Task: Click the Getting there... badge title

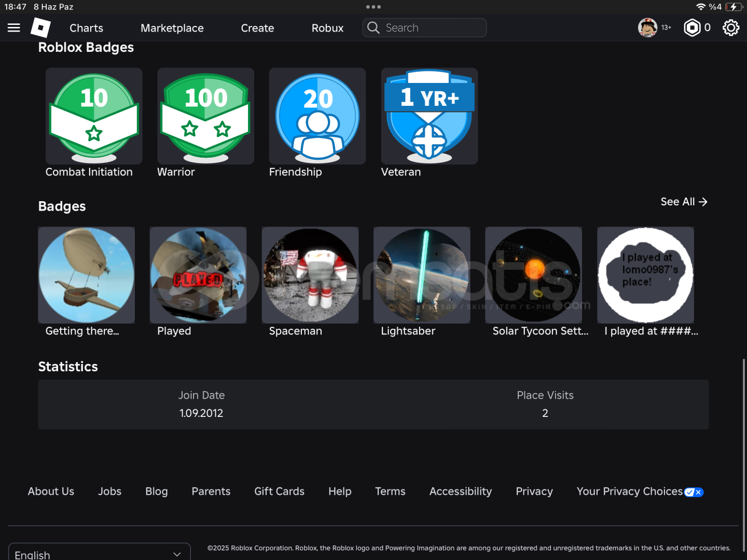Action: pyautogui.click(x=82, y=331)
